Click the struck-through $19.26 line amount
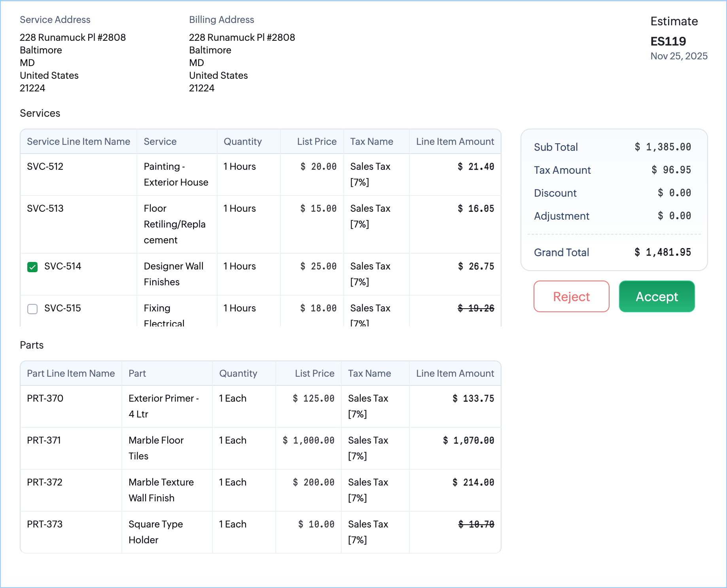 pyautogui.click(x=476, y=308)
